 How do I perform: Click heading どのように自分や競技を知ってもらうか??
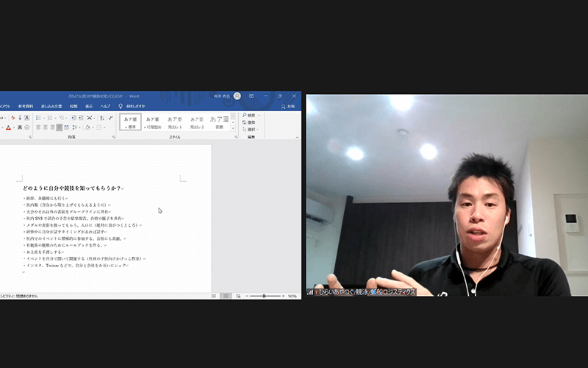click(71, 188)
